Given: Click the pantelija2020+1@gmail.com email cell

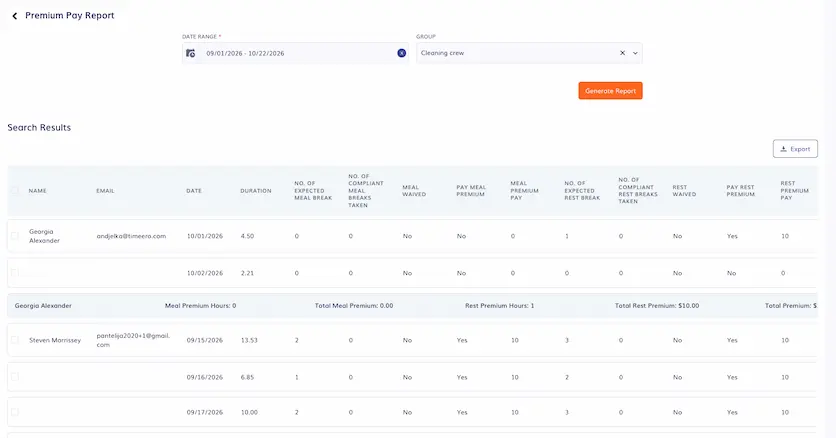Looking at the screenshot, I should click(133, 340).
